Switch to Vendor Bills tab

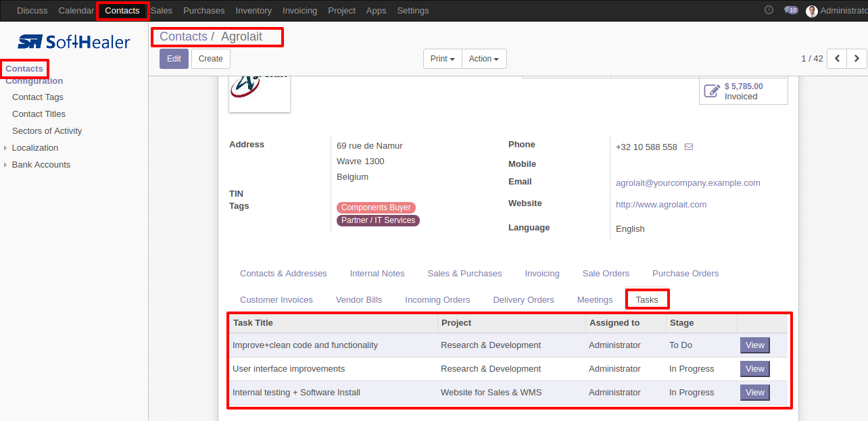[x=359, y=300]
